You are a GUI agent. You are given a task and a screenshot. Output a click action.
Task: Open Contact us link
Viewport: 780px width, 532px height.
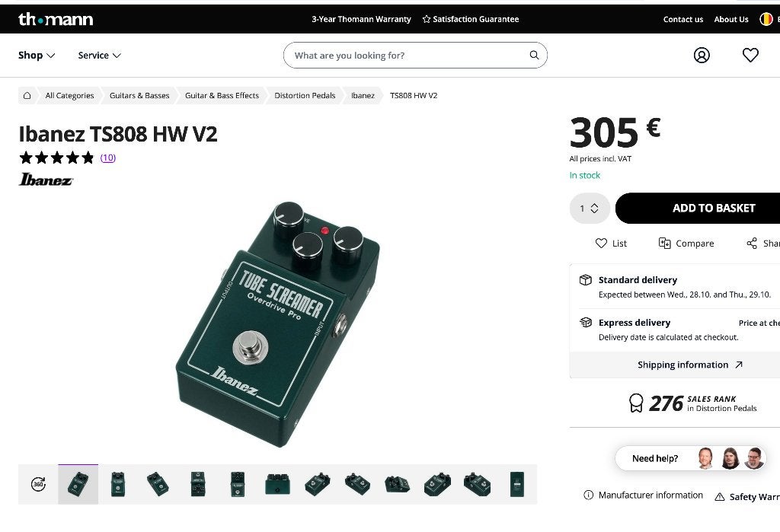click(x=683, y=19)
